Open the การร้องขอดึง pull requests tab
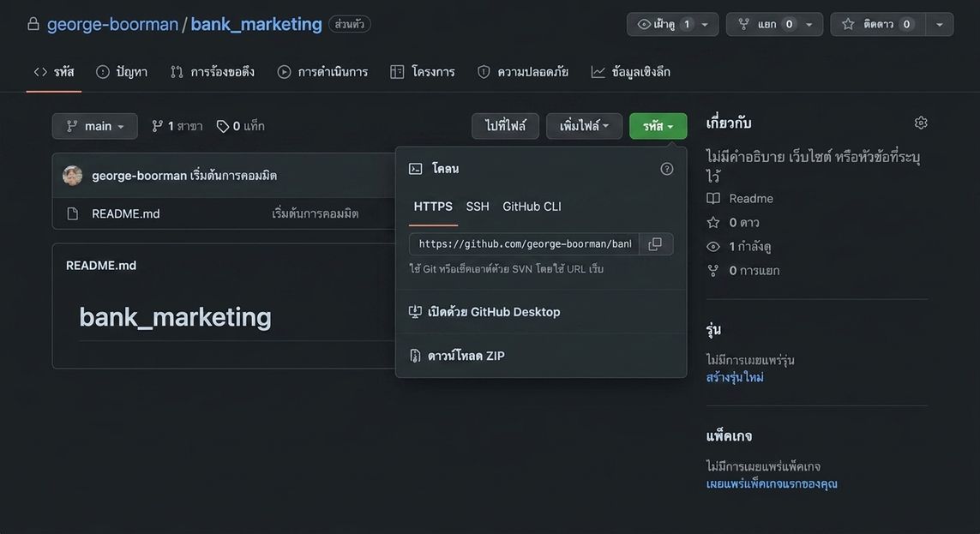Image resolution: width=980 pixels, height=534 pixels. 213,72
